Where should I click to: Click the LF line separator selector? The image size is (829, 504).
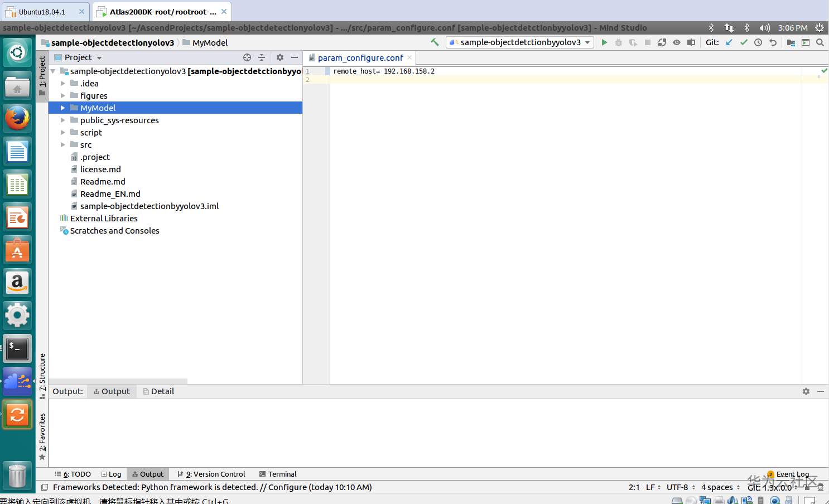click(653, 487)
